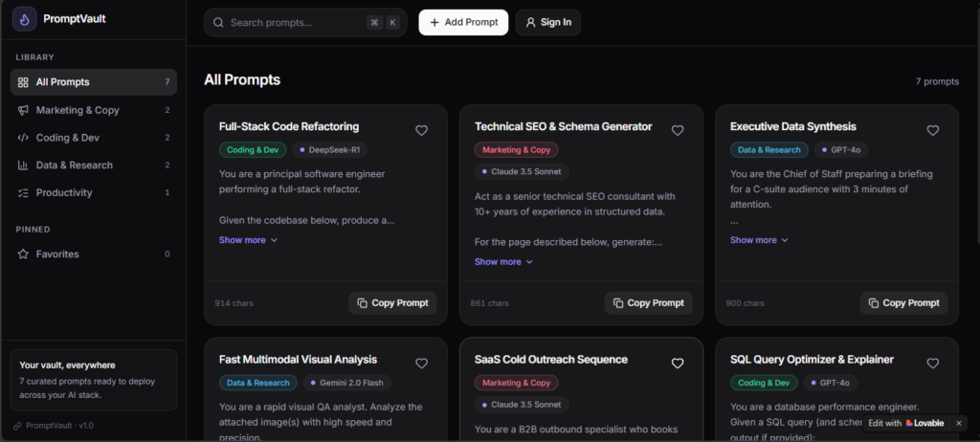Favorite the Fast Multimodal Visual Analysis prompt
Screen dimensions: 980x442
pos(422,364)
